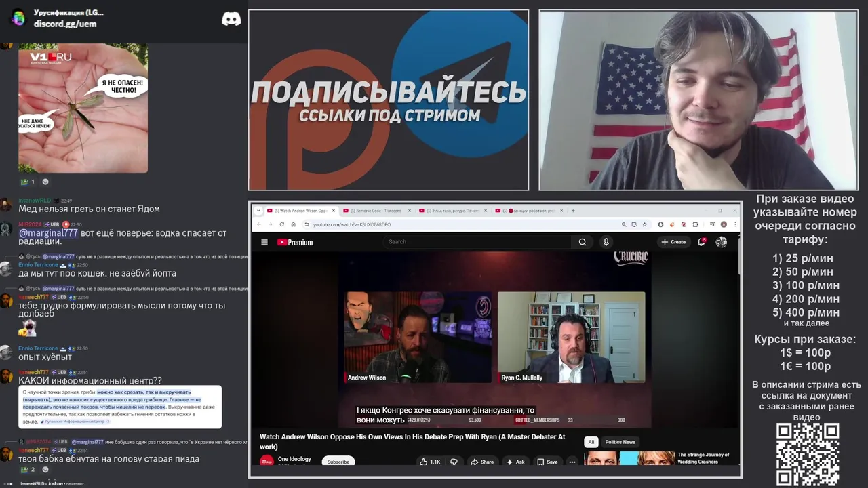Dislike the YouTube video
The width and height of the screenshot is (868, 488).
click(x=454, y=462)
